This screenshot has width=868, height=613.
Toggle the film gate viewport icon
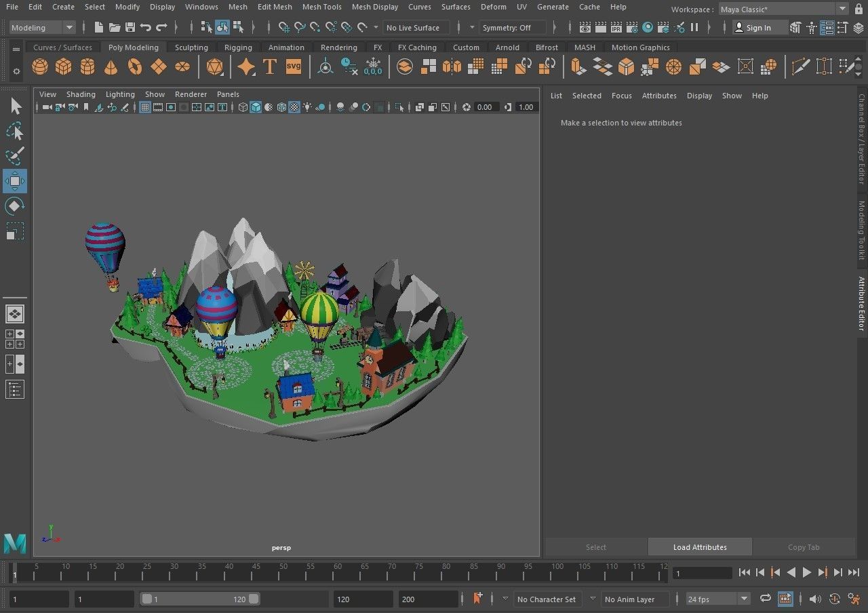(x=158, y=107)
